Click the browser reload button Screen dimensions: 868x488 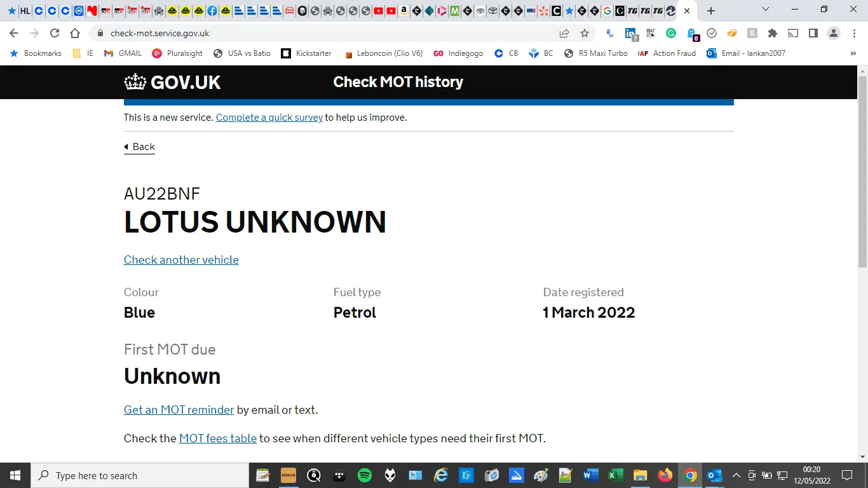[x=55, y=33]
